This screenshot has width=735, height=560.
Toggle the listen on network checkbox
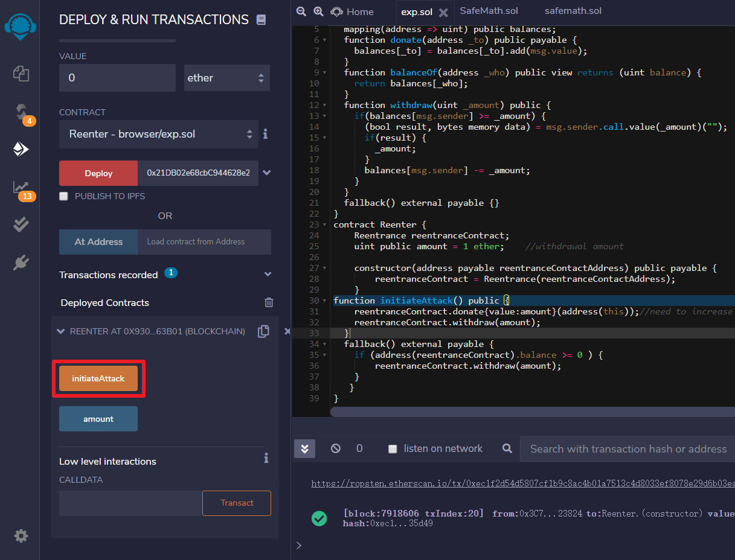click(x=393, y=449)
